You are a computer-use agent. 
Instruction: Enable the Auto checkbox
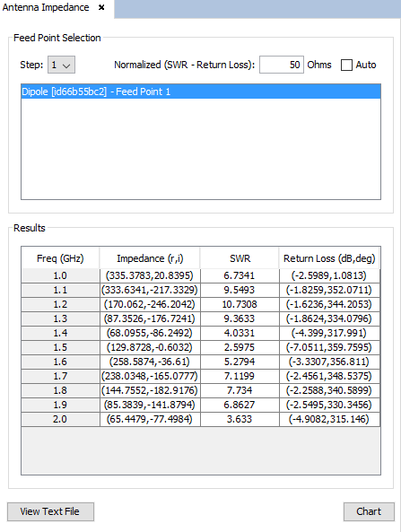(346, 65)
